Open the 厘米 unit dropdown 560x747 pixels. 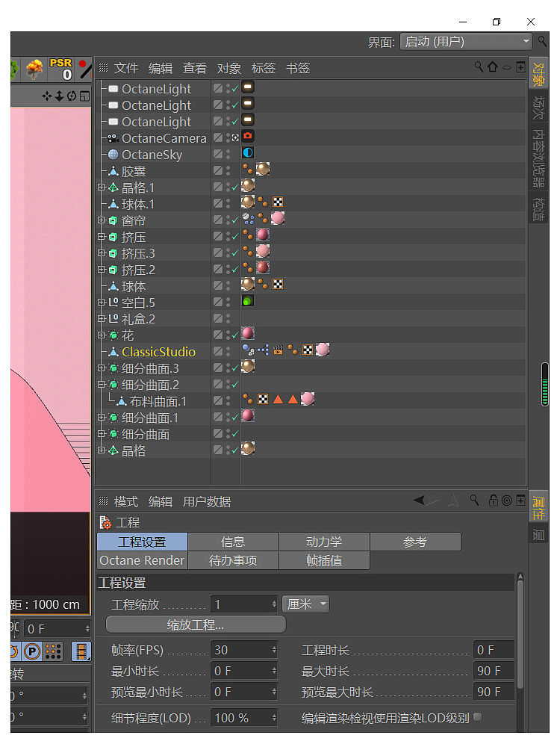pyautogui.click(x=305, y=604)
